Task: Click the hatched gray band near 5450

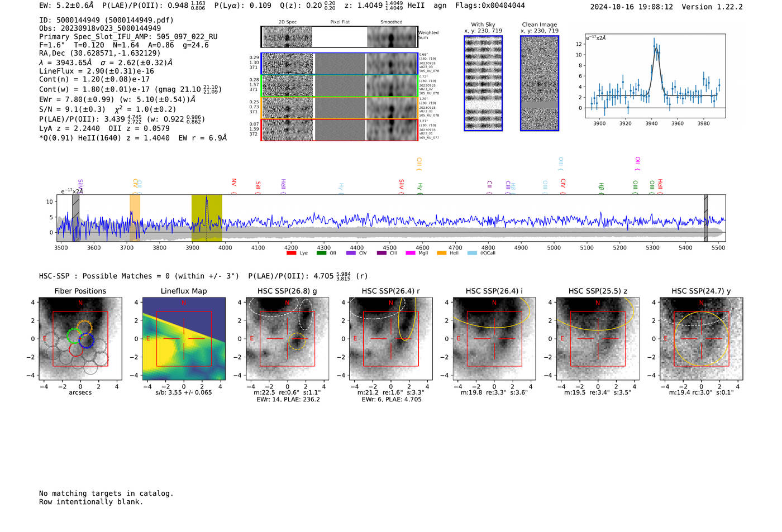Action: click(x=705, y=218)
